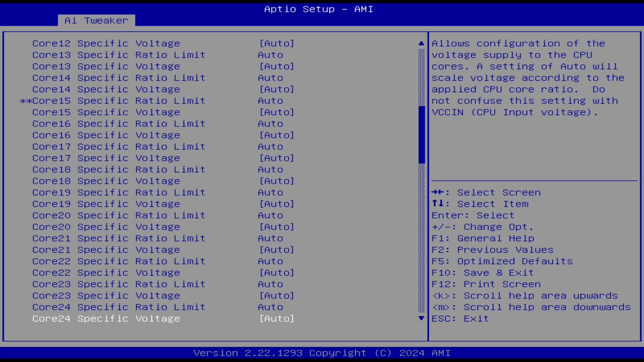
Task: Edit Core22 Specific Ratio Limit Auto value
Action: pos(271,261)
